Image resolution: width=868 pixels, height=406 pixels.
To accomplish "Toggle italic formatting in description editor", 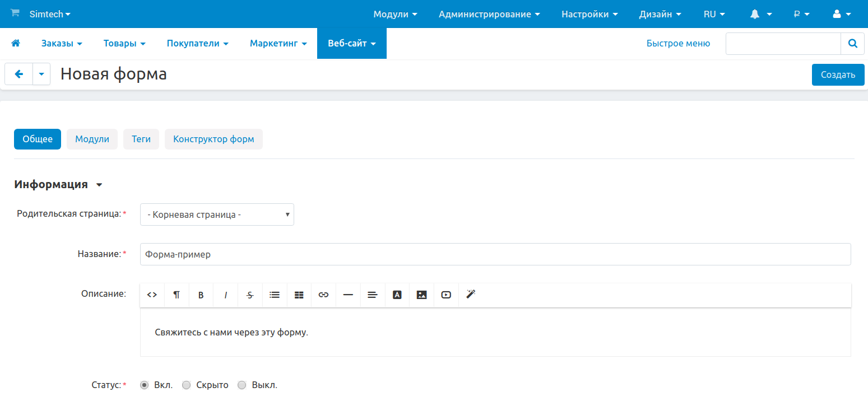I will point(226,295).
